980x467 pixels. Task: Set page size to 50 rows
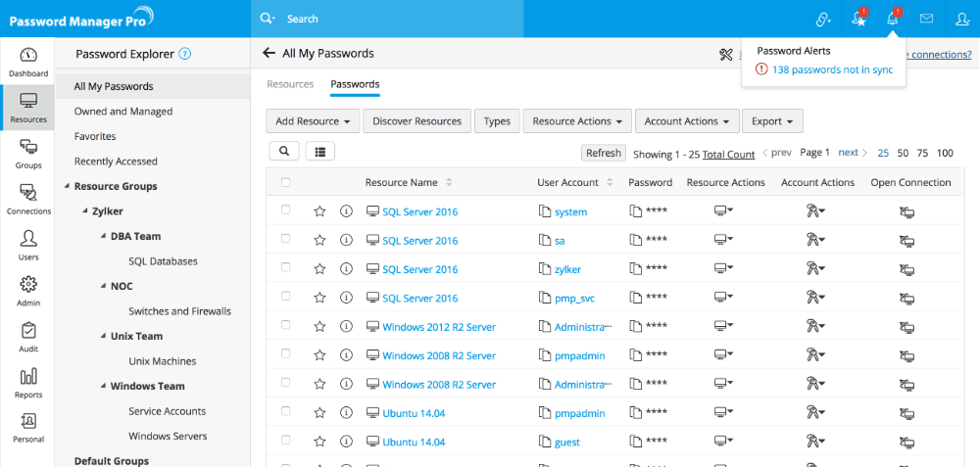click(903, 153)
